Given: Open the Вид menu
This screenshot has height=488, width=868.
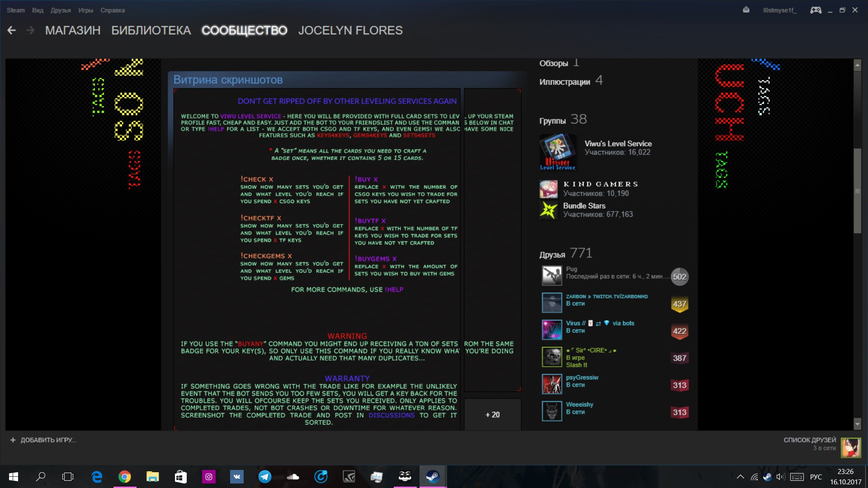Looking at the screenshot, I should (x=38, y=10).
